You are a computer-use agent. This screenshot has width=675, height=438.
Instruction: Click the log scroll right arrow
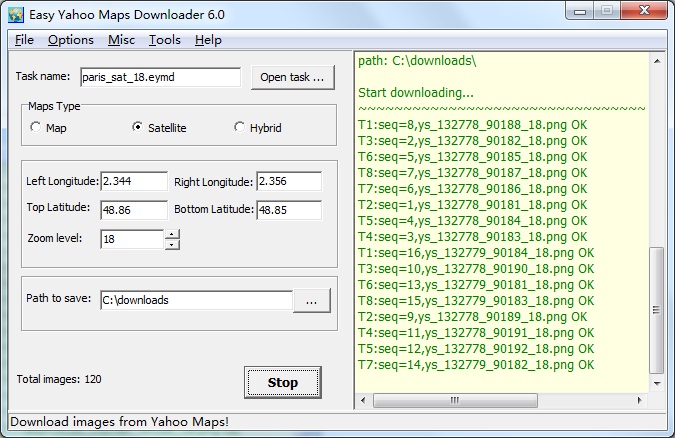tap(640, 400)
